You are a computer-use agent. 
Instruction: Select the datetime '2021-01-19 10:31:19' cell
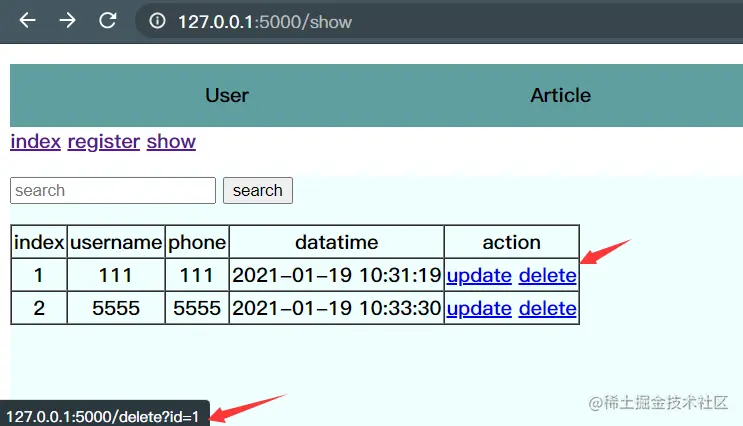336,275
